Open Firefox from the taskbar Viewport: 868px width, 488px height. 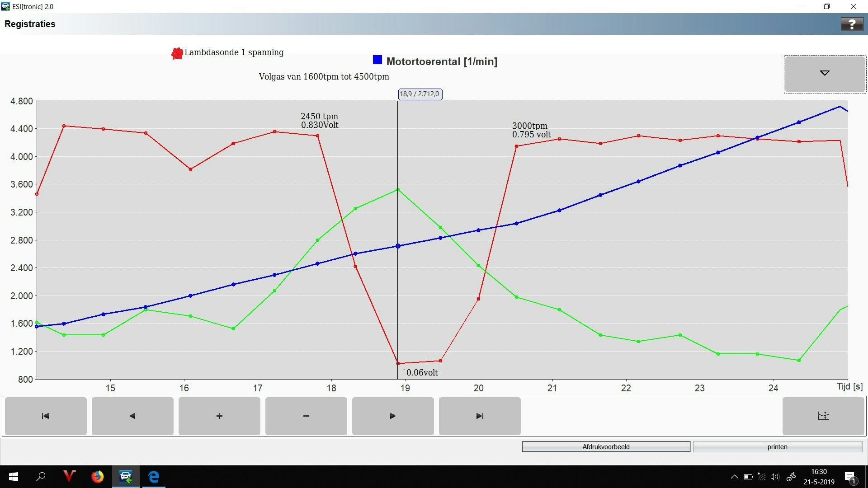[97, 477]
